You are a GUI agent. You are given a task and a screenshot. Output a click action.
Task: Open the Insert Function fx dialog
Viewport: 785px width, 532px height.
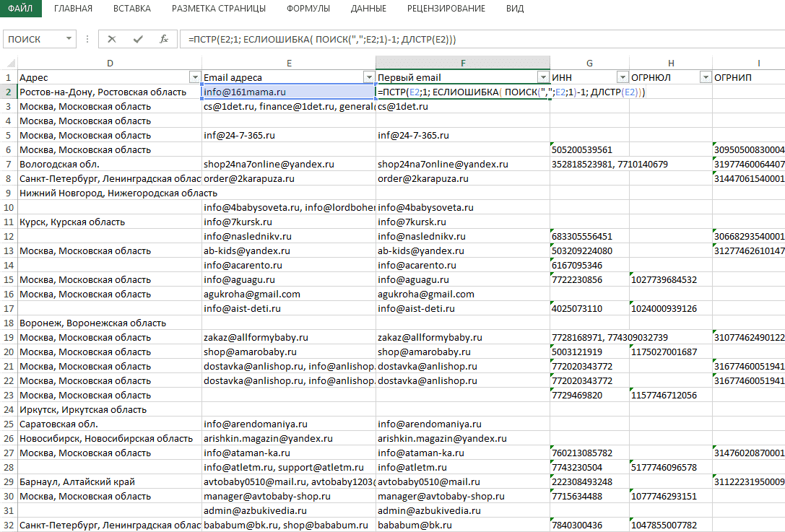point(164,39)
